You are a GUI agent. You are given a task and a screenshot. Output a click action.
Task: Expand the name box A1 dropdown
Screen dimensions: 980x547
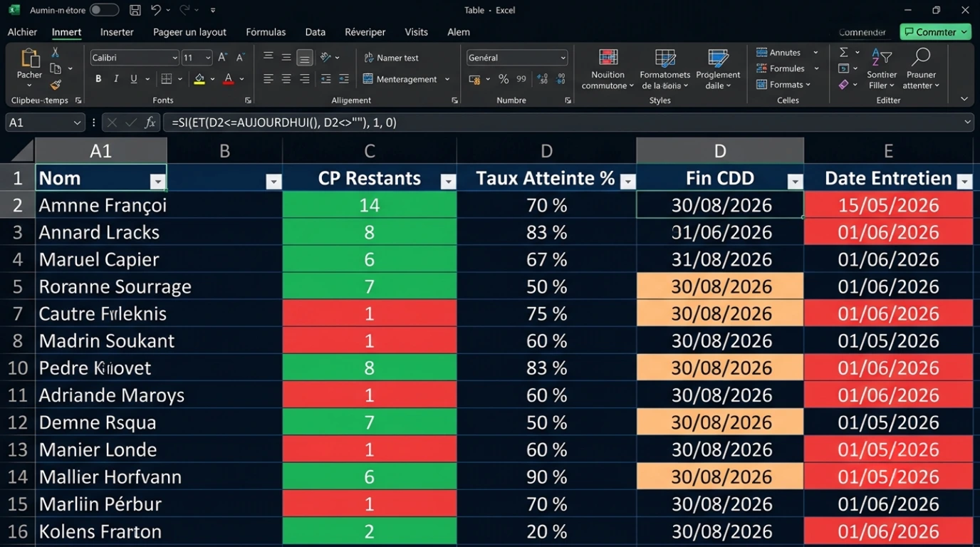[x=77, y=123]
